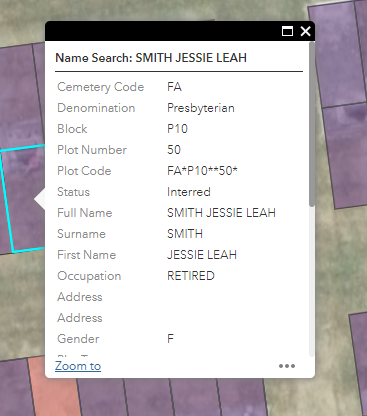The height and width of the screenshot is (416, 367).
Task: Click the Gender field label
Action: point(78,339)
